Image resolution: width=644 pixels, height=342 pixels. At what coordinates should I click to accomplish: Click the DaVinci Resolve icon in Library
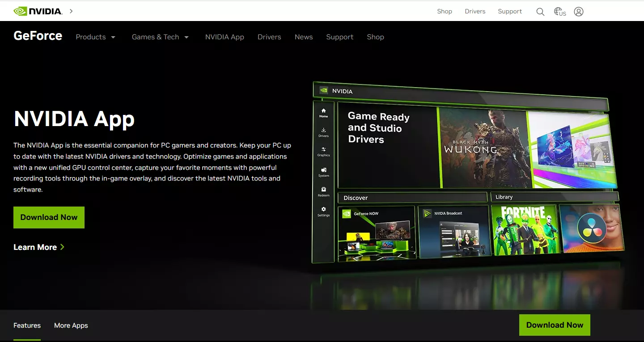tap(591, 228)
